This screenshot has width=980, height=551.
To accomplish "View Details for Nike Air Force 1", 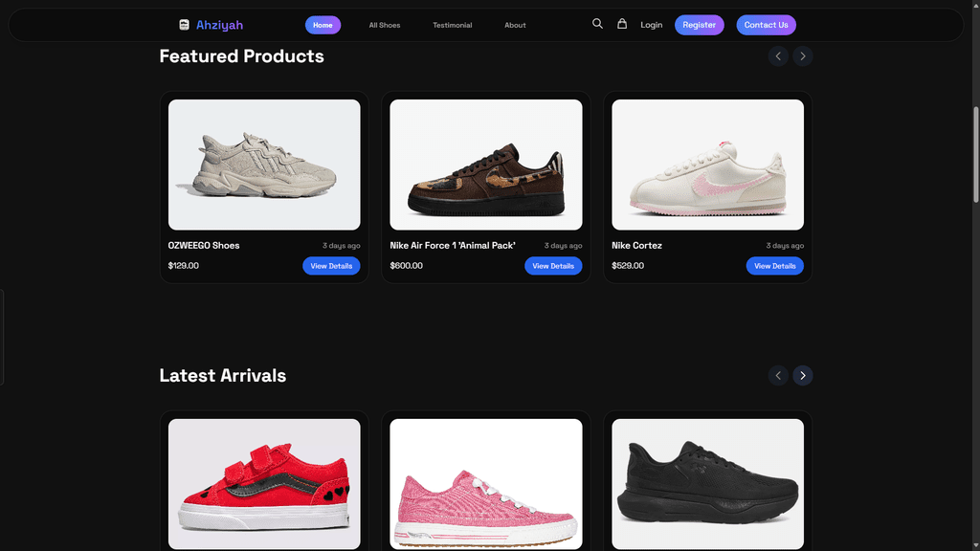I will point(553,266).
